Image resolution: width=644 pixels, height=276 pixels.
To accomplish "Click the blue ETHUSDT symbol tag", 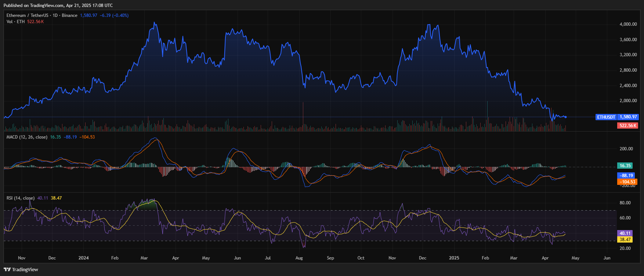I will pyautogui.click(x=606, y=117).
